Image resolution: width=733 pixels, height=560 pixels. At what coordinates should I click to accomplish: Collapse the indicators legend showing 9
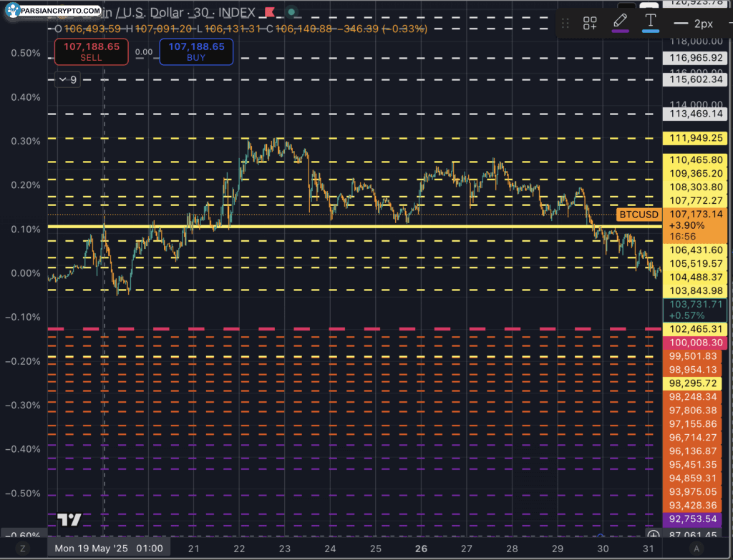pyautogui.click(x=68, y=80)
